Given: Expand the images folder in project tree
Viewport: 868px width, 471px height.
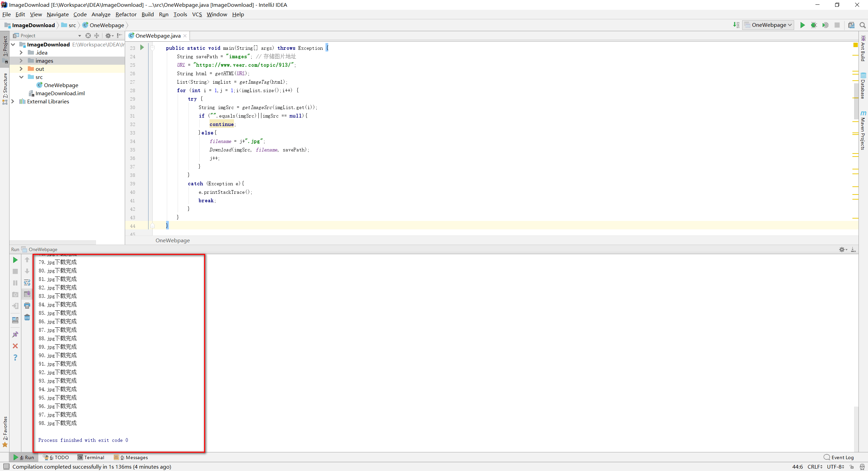Looking at the screenshot, I should click(x=21, y=61).
